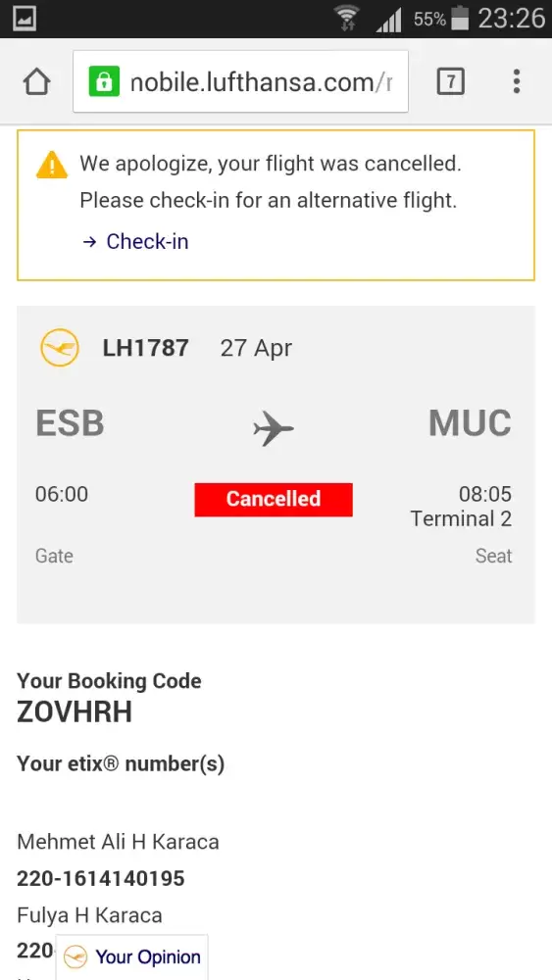Select the flight number LH1787
Image resolution: width=552 pixels, height=980 pixels.
click(146, 348)
